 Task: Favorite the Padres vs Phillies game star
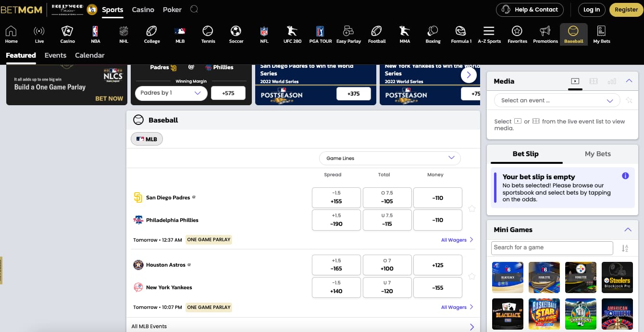(472, 209)
